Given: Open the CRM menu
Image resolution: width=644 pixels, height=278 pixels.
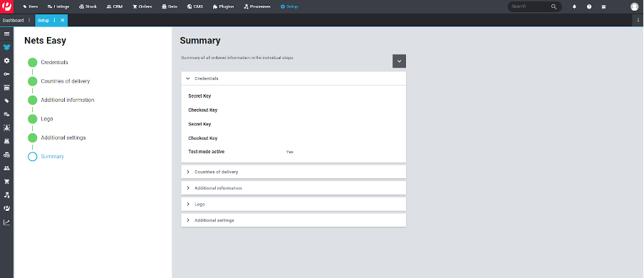Looking at the screenshot, I should (115, 6).
